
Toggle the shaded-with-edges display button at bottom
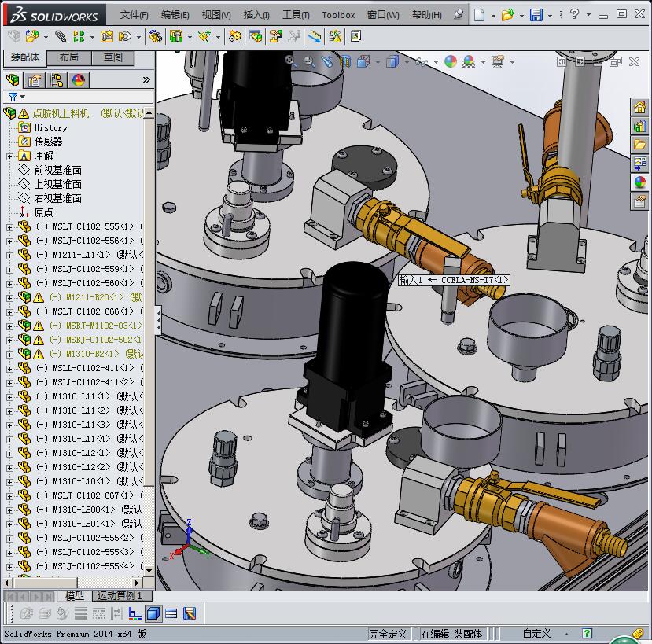[154, 613]
